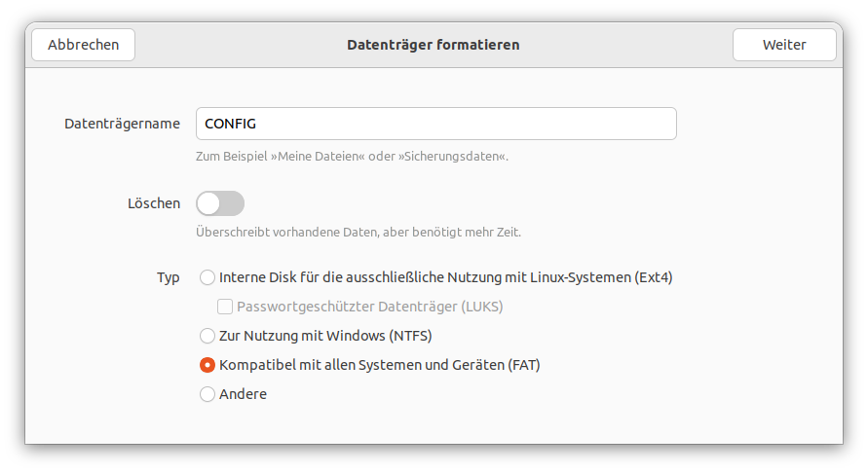Click the Datenträgername label text
The height and width of the screenshot is (472, 868).
[123, 124]
